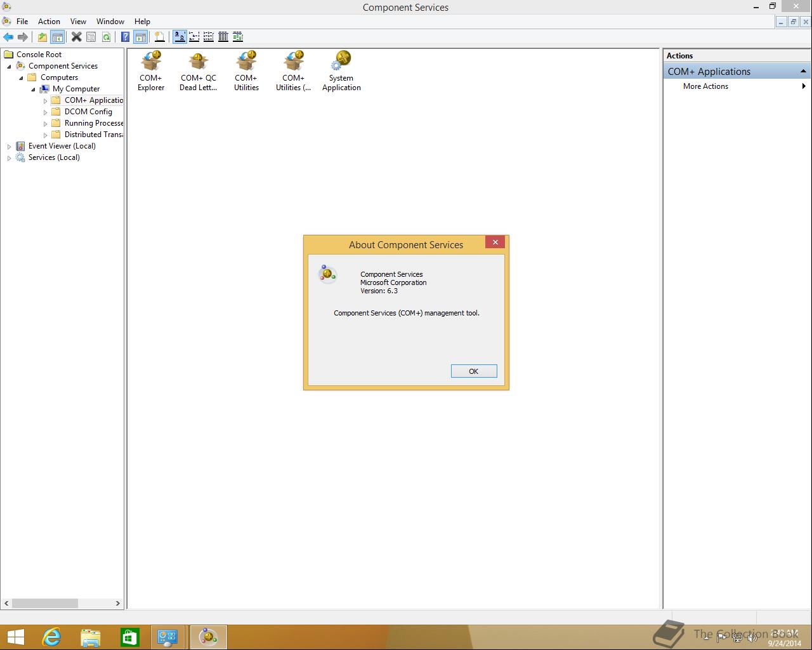Select Component Services in the tree
This screenshot has height=650, width=812.
pos(63,66)
